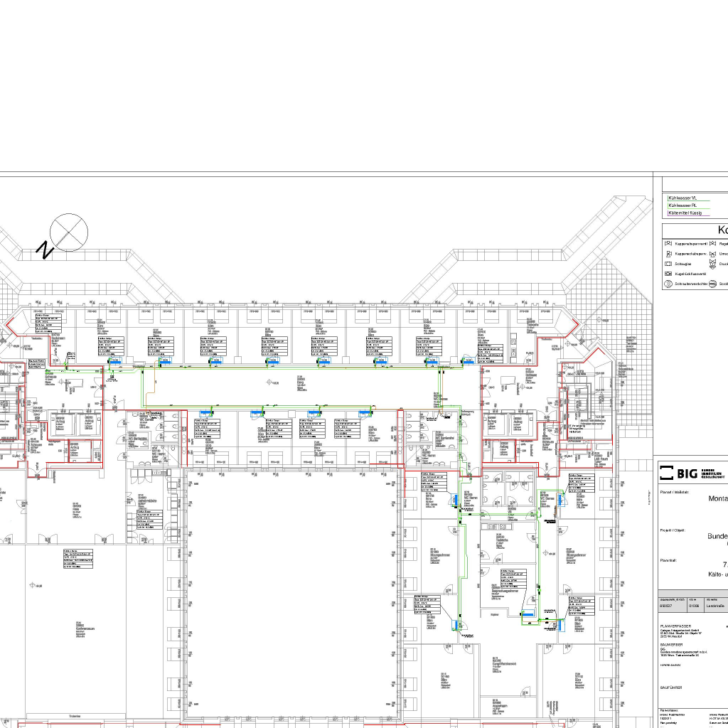Click the Umschaltventil symbol in legend
728x728 pixels.
point(712,253)
